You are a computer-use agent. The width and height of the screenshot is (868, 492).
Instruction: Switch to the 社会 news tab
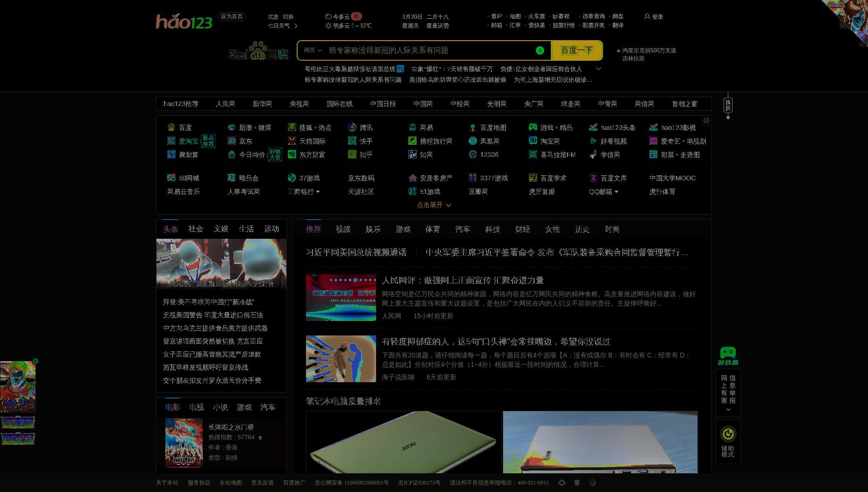pos(196,229)
